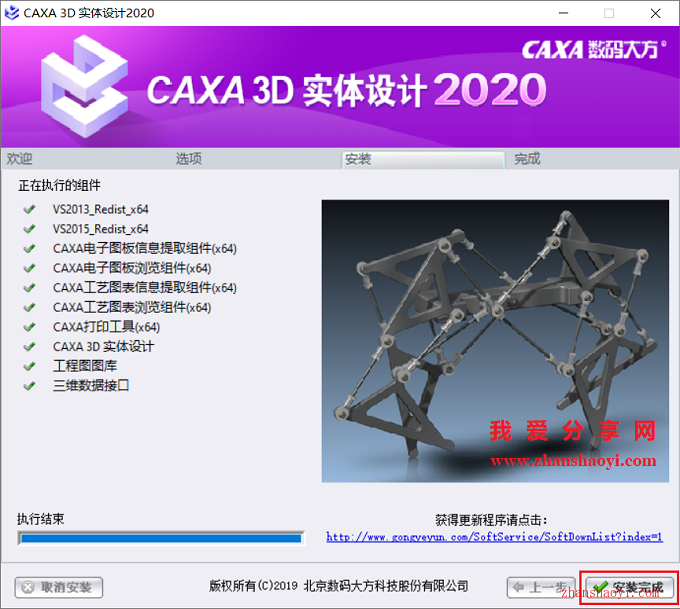Select the CAXA打印工具(x64) row
Viewport: 680px width, 609px height.
[x=106, y=327]
